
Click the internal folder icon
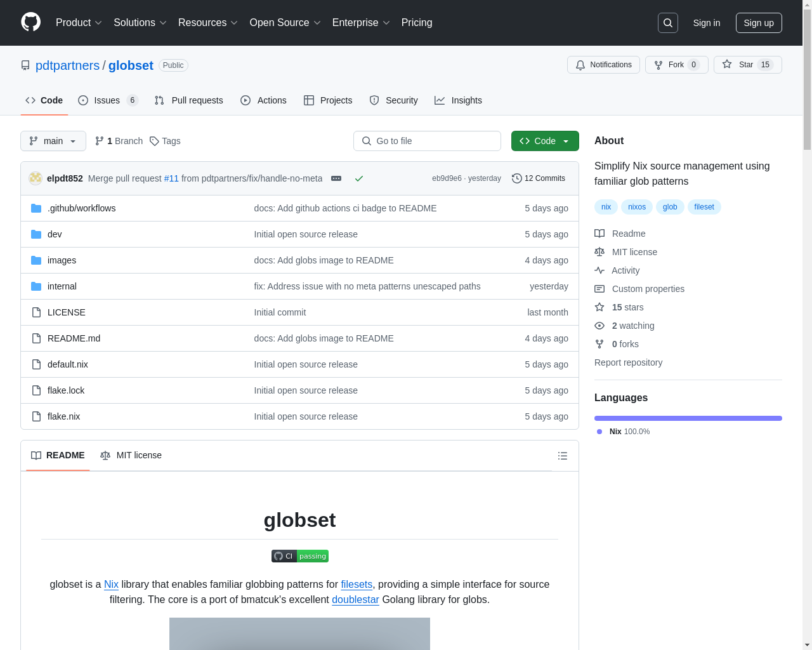tap(36, 286)
